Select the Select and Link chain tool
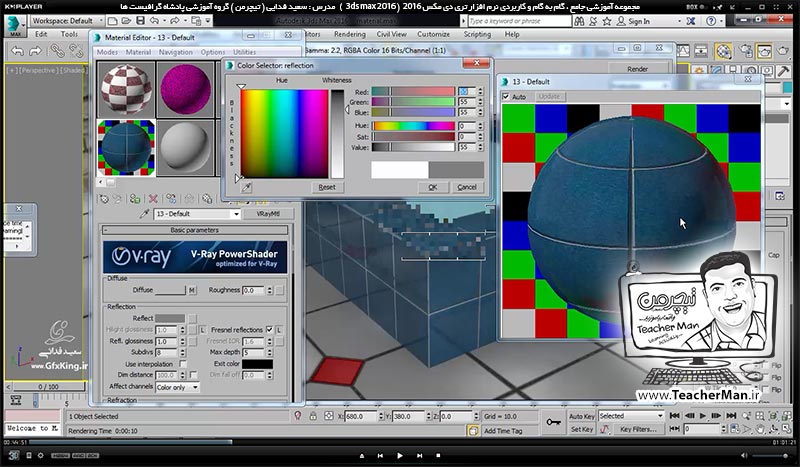The width and height of the screenshot is (800, 467). click(x=57, y=51)
